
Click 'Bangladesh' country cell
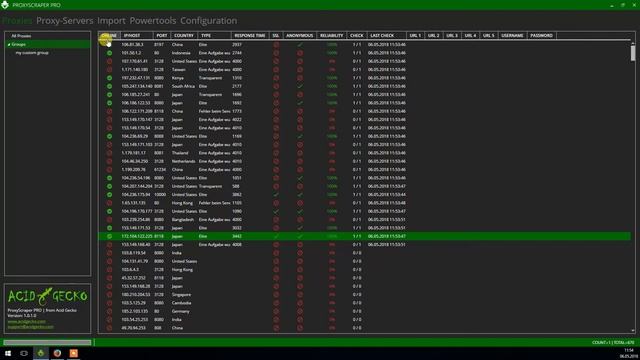coord(183,220)
